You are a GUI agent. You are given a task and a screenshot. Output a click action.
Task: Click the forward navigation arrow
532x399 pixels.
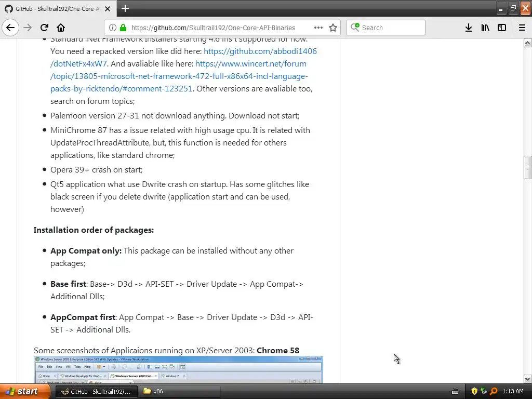(28, 28)
